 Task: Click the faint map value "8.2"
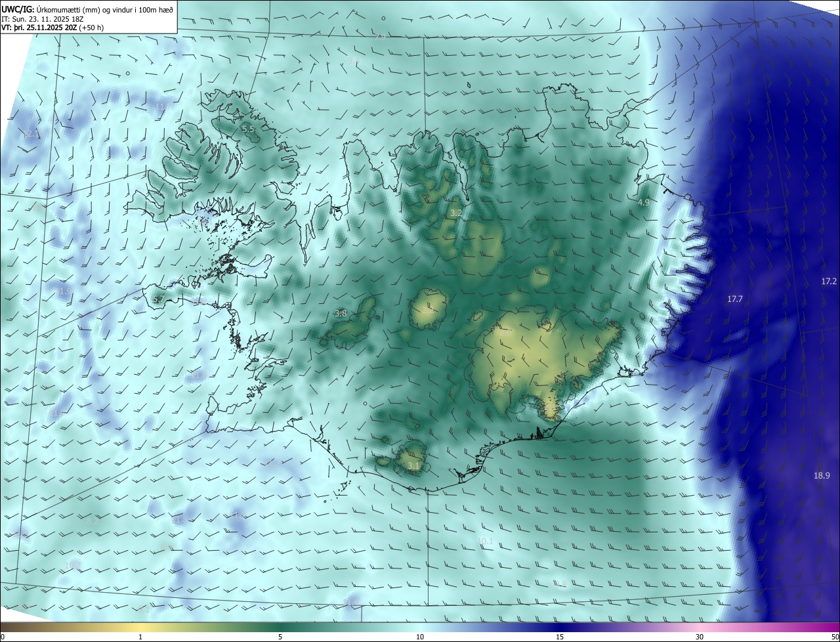(x=93, y=522)
